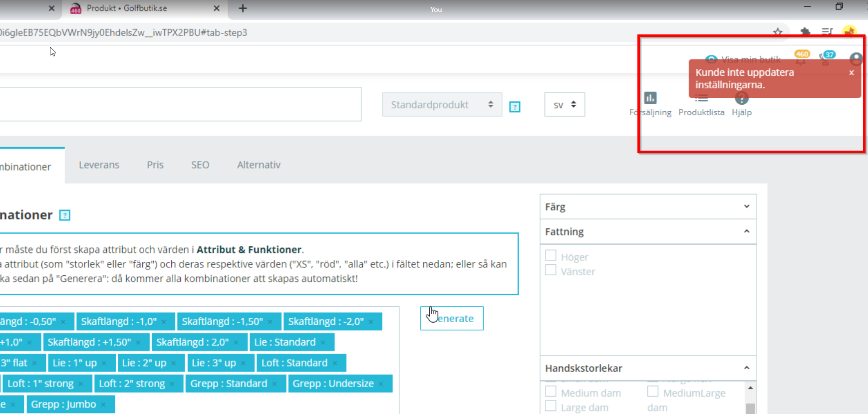Open the sv language dropdown
868x414 pixels.
coord(565,105)
